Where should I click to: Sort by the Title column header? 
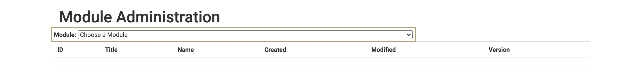111,50
